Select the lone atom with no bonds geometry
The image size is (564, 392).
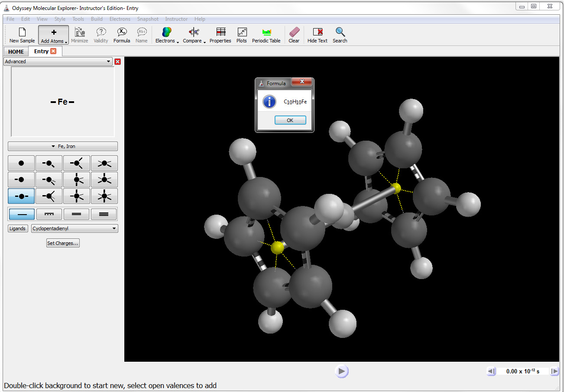point(21,163)
